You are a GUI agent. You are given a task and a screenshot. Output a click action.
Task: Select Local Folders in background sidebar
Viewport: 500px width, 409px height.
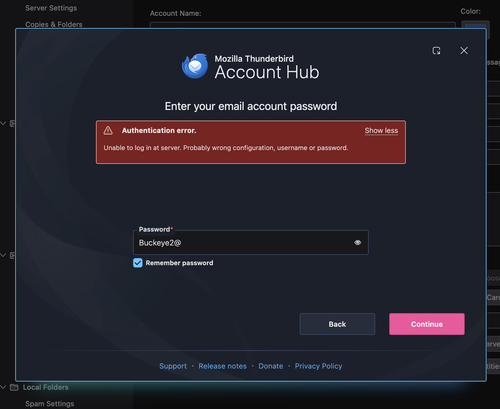point(46,387)
